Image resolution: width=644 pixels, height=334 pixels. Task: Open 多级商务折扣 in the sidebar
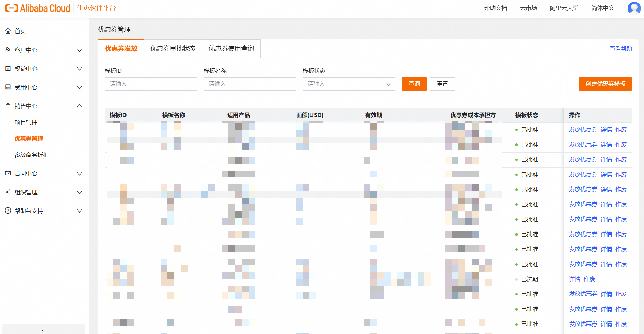tap(32, 155)
